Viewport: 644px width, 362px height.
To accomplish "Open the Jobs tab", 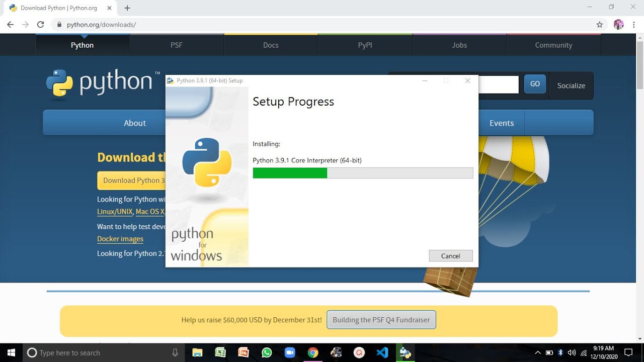I will point(459,45).
